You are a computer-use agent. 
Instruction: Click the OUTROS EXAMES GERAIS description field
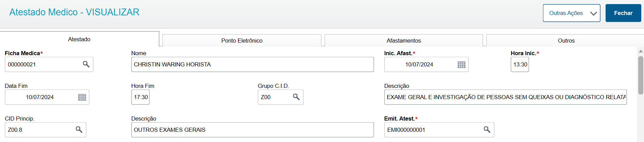tap(252, 130)
